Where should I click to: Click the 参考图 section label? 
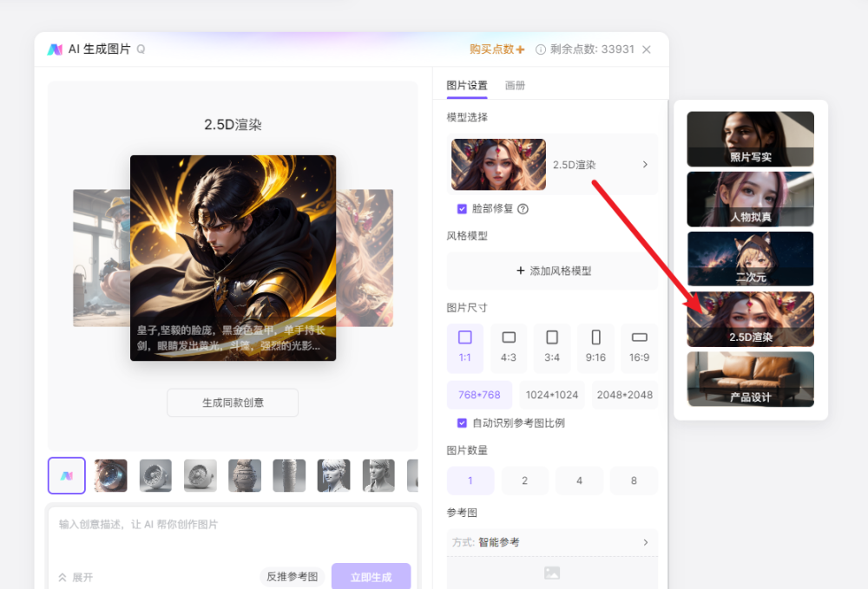point(462,513)
